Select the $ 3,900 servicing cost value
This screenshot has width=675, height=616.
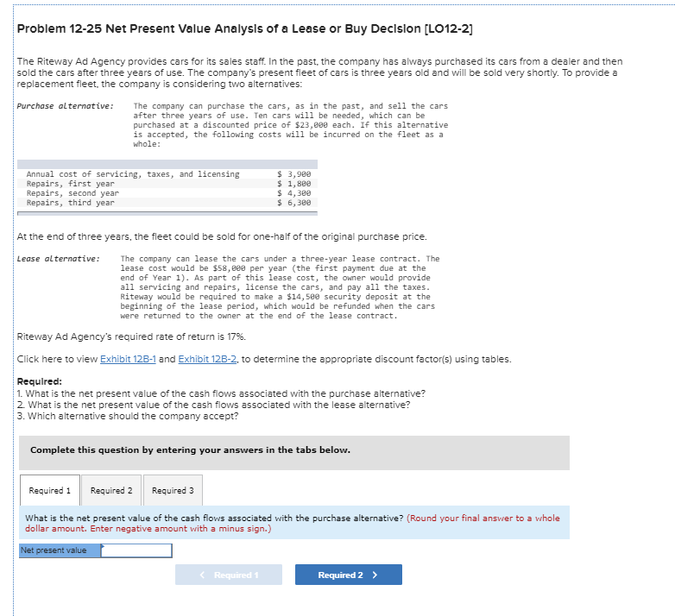(294, 174)
